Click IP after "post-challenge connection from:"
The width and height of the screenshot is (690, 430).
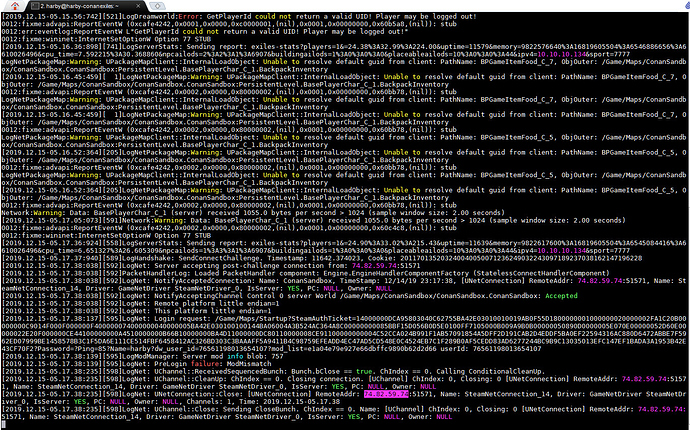click(374, 266)
